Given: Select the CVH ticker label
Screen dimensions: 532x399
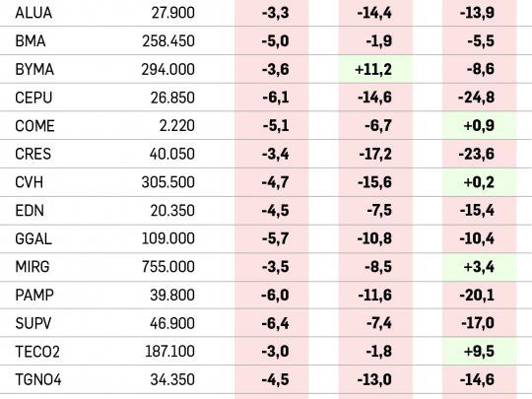Looking at the screenshot, I should point(29,182).
